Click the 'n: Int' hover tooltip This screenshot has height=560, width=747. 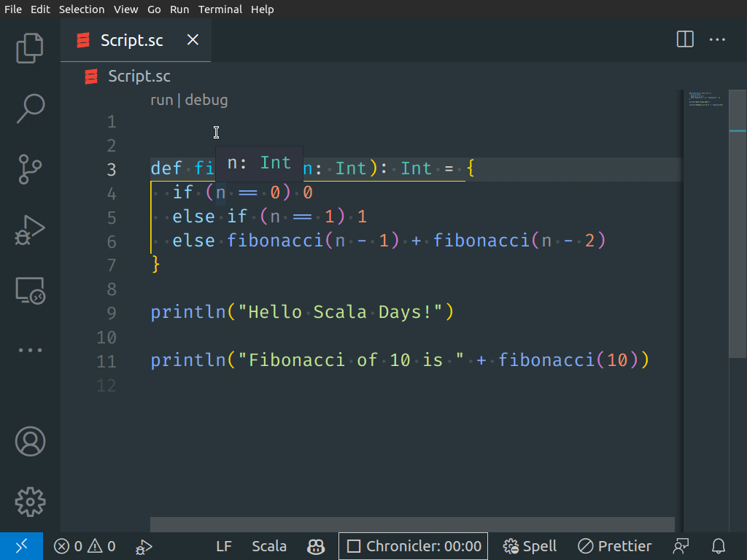259,163
